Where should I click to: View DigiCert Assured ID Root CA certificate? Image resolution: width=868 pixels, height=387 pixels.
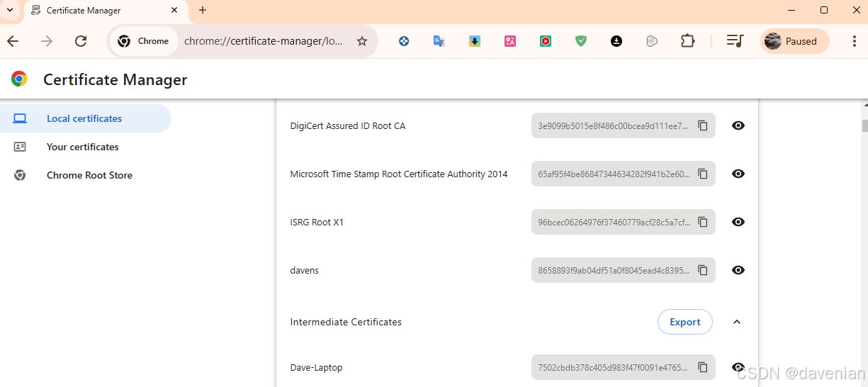point(738,125)
